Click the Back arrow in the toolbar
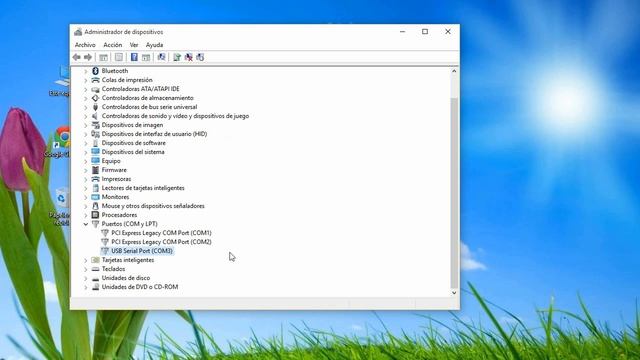Image resolution: width=640 pixels, height=360 pixels. pos(76,57)
